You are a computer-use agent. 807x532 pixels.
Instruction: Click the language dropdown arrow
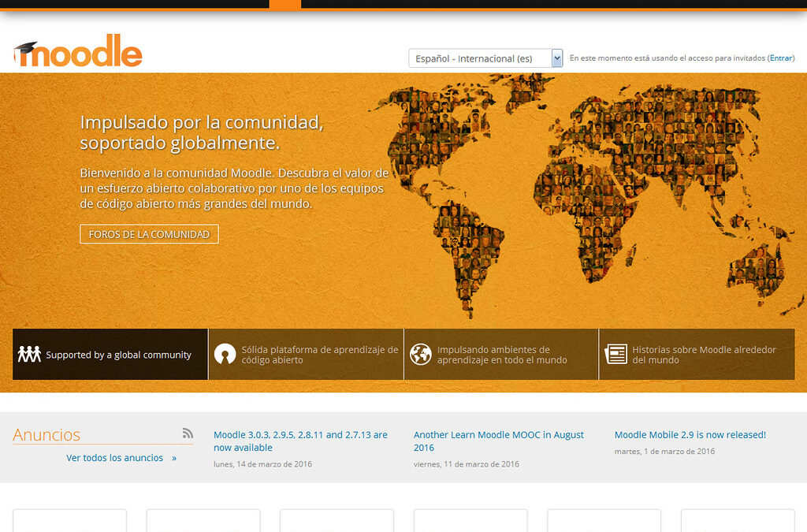tap(557, 58)
